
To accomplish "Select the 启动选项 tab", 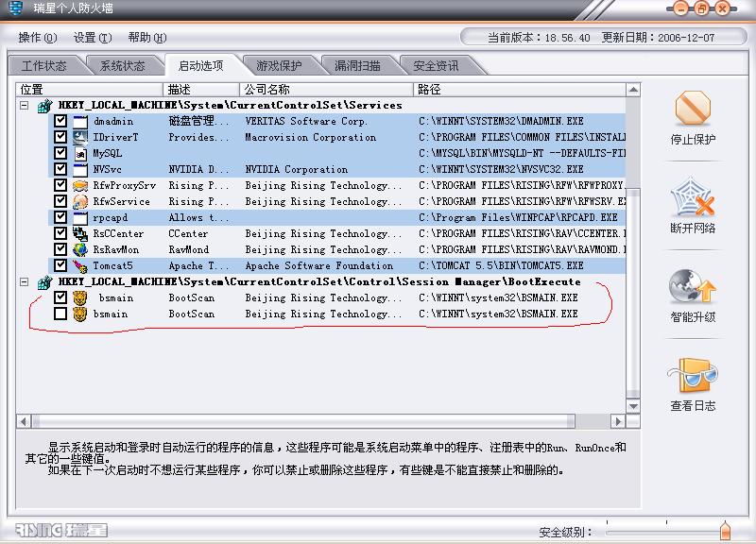I will (x=201, y=66).
